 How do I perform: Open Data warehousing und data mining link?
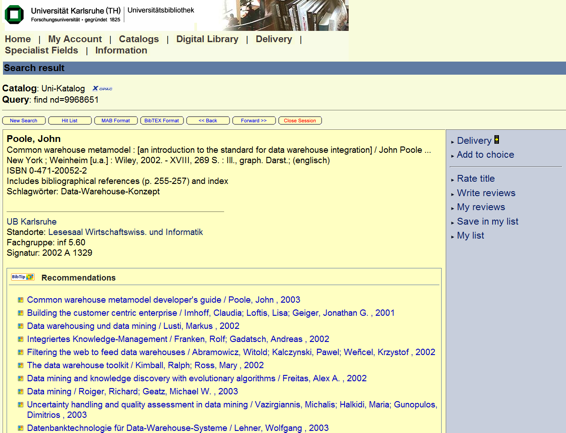tap(133, 326)
